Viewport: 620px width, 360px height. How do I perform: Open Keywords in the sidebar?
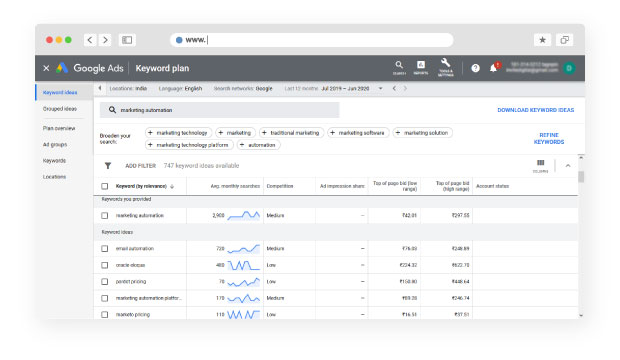coord(55,161)
